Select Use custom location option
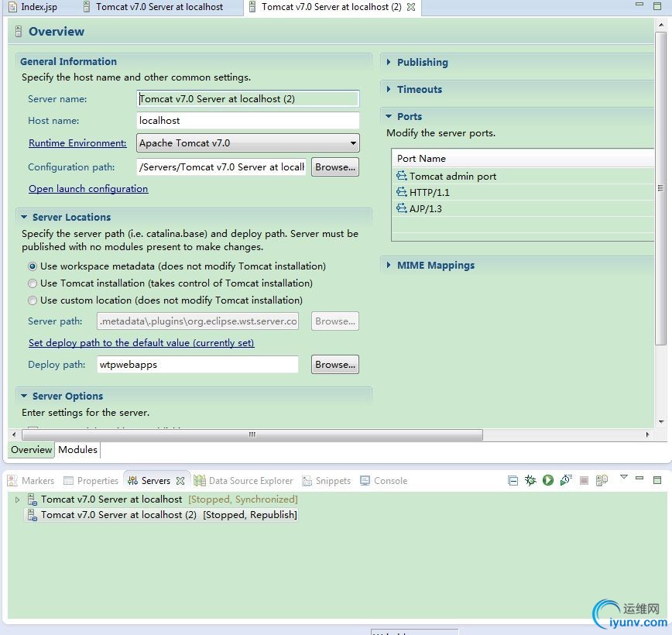This screenshot has height=635, width=672. point(33,300)
